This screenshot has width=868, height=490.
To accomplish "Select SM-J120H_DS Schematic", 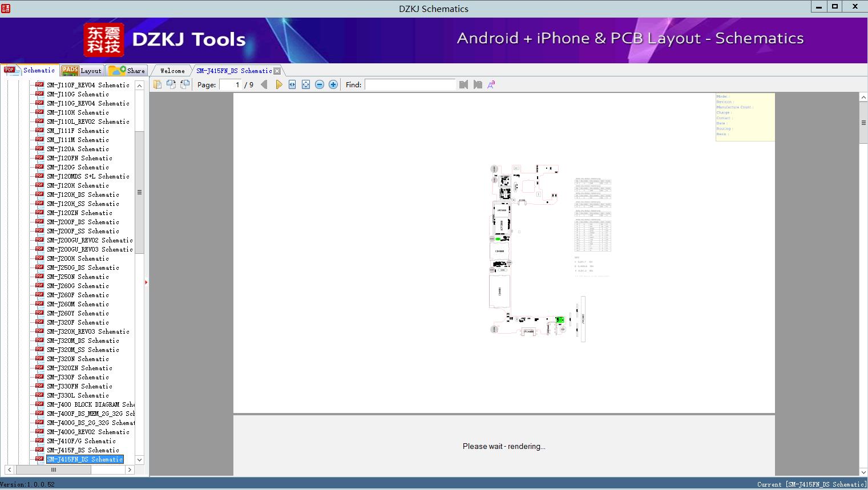I will tap(83, 195).
